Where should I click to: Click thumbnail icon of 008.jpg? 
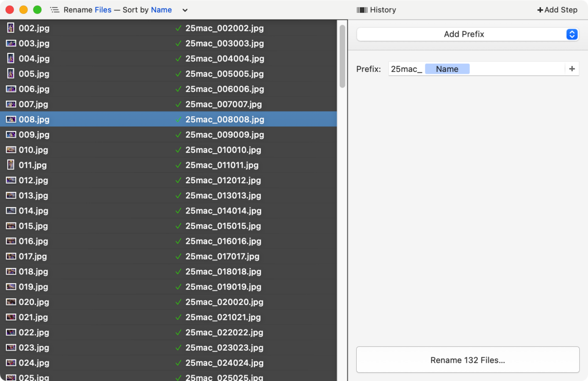click(11, 119)
